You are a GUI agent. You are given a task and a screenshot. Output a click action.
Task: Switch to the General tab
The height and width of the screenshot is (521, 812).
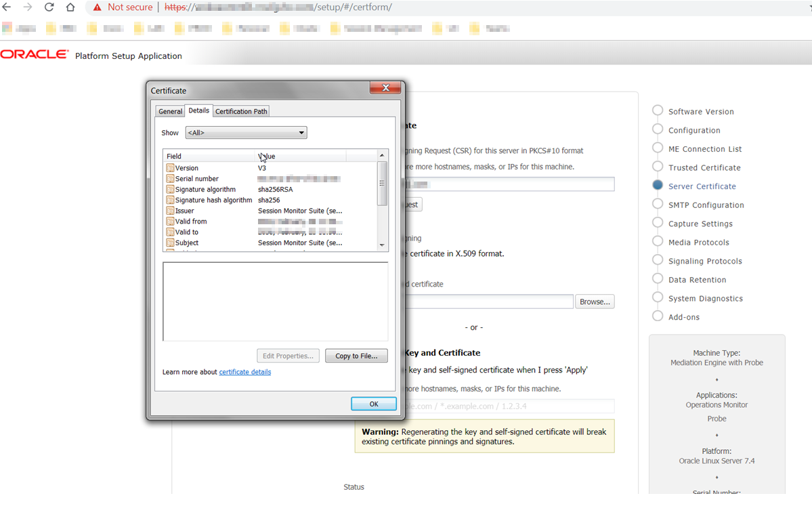(x=171, y=111)
